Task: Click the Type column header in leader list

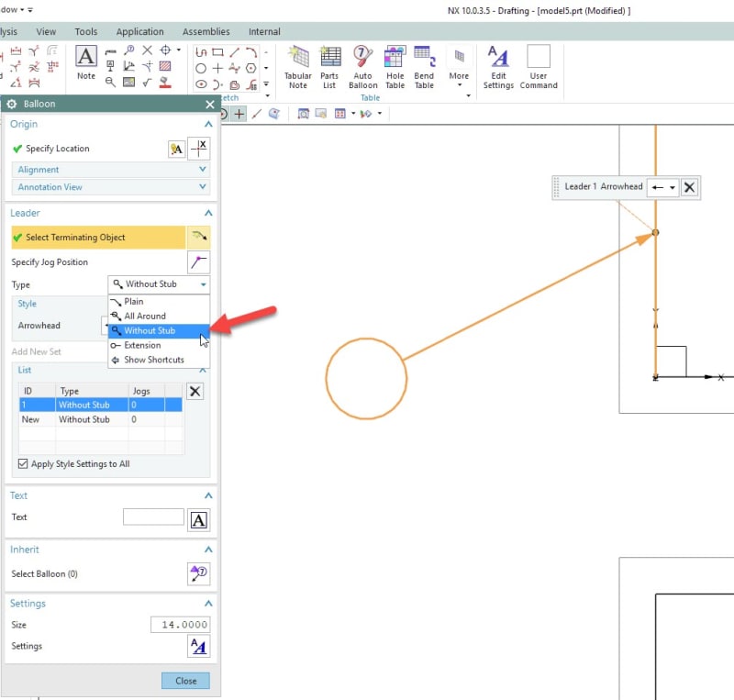Action: tap(92, 391)
